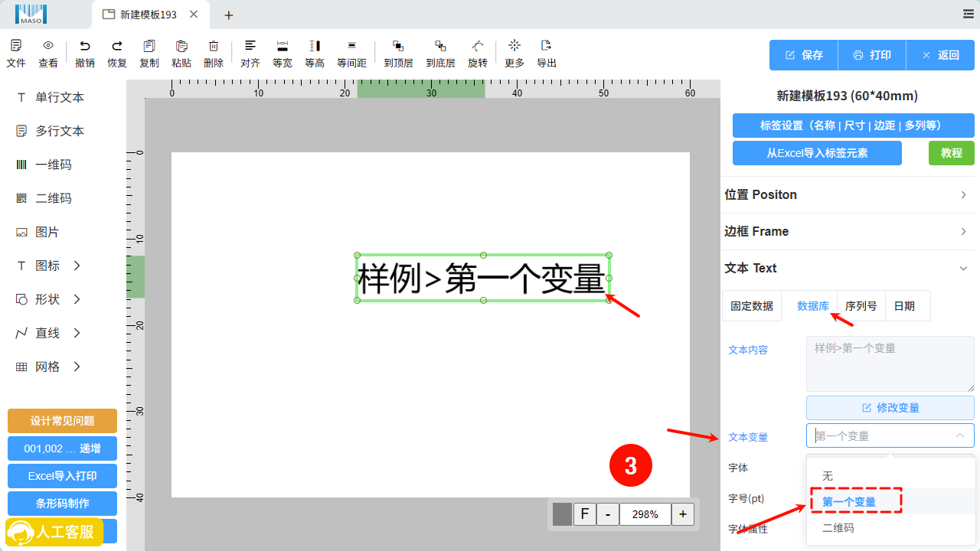Open the green 教程 tutorial button
The width and height of the screenshot is (980, 551).
point(952,153)
